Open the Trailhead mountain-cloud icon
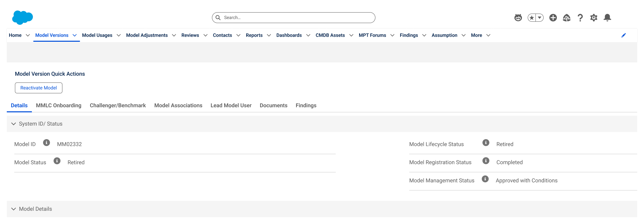Viewport: 644px width, 224px height. (567, 18)
